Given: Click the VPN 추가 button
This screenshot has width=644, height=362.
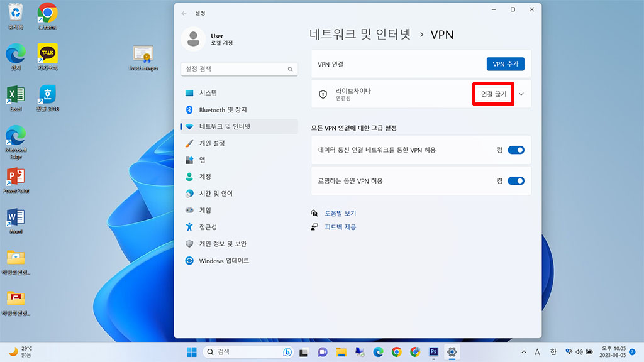Looking at the screenshot, I should pos(505,64).
